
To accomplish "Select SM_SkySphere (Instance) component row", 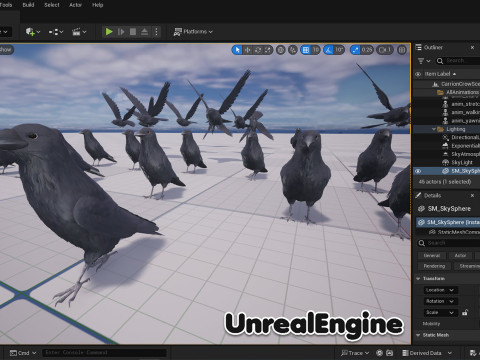I will [x=448, y=222].
